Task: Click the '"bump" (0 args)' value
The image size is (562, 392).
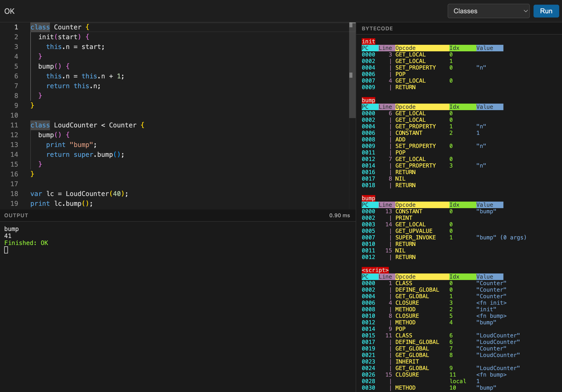Action: (501, 238)
